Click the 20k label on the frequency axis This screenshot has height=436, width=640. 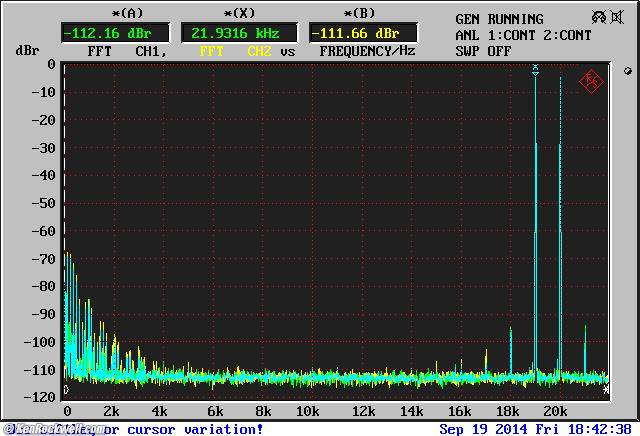point(556,411)
